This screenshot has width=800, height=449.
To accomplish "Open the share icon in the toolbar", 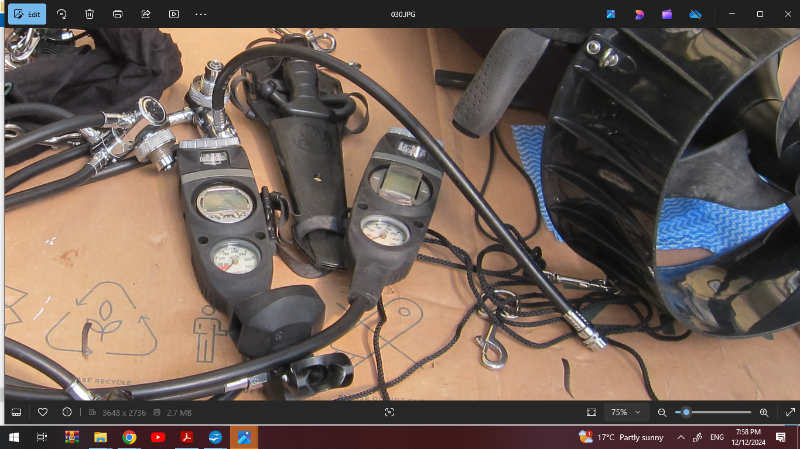I will click(146, 14).
